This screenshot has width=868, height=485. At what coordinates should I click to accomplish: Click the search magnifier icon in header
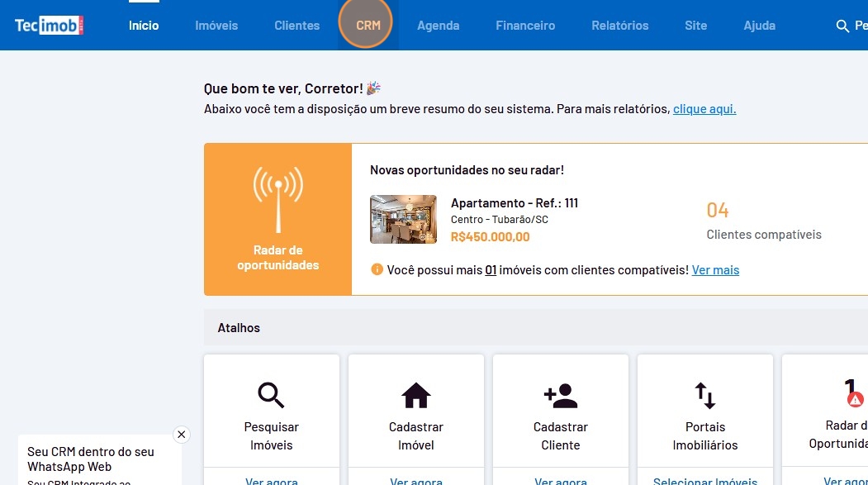coord(842,26)
